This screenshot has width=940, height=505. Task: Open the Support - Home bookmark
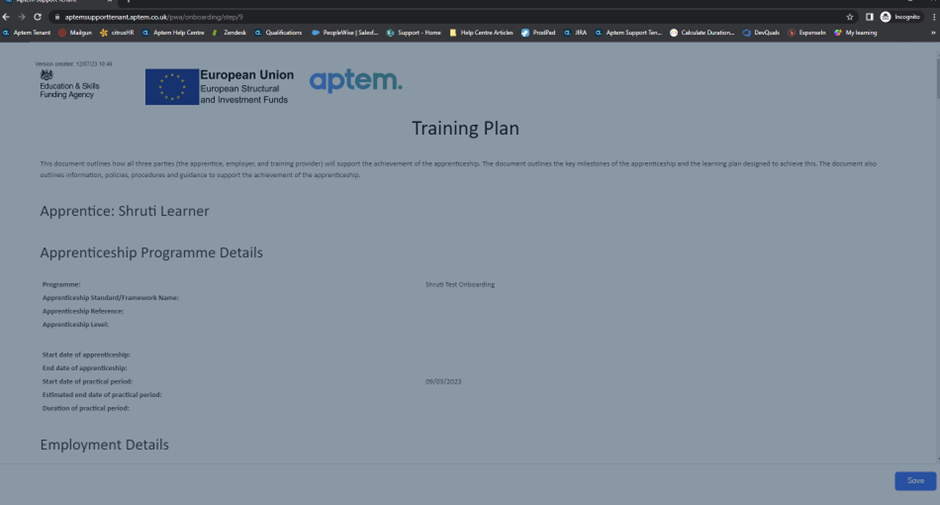(414, 33)
